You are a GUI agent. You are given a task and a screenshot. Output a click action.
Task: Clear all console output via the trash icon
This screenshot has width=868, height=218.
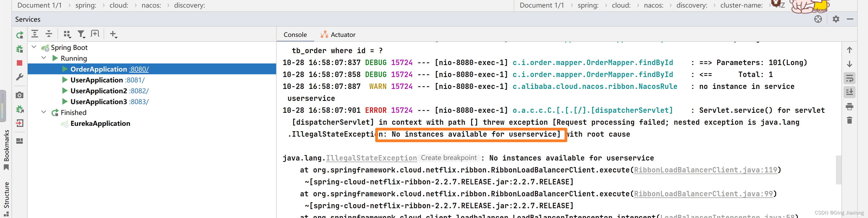coord(850,120)
